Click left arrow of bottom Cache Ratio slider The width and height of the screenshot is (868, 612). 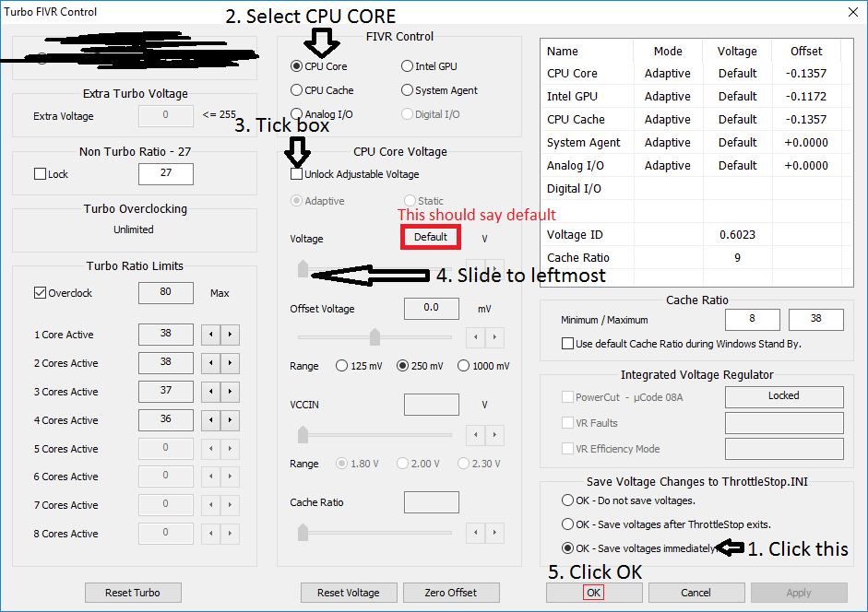click(x=476, y=533)
